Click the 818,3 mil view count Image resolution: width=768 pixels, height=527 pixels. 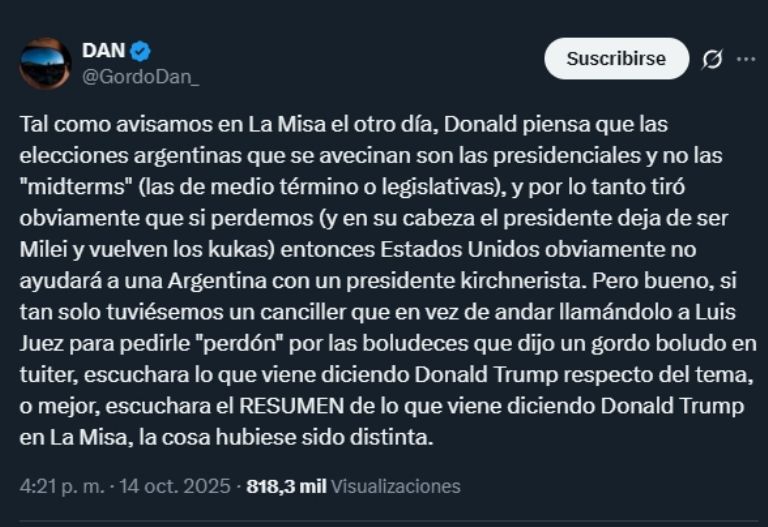286,487
